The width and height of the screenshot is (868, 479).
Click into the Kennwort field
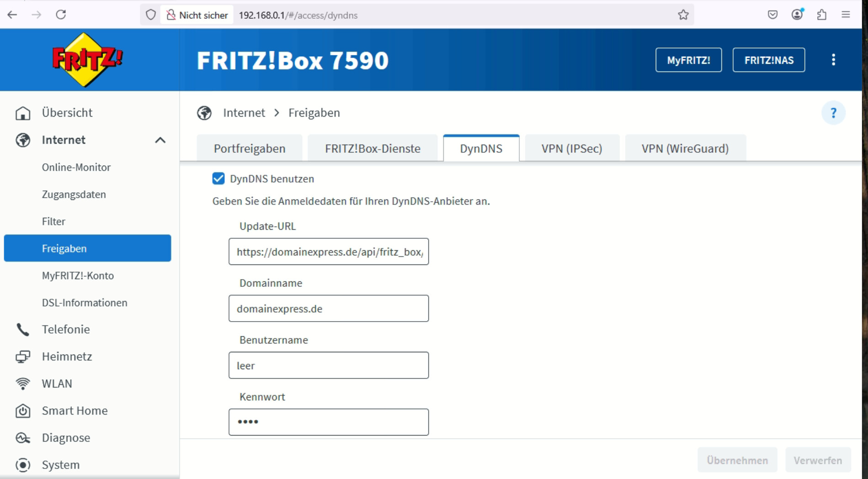click(329, 422)
